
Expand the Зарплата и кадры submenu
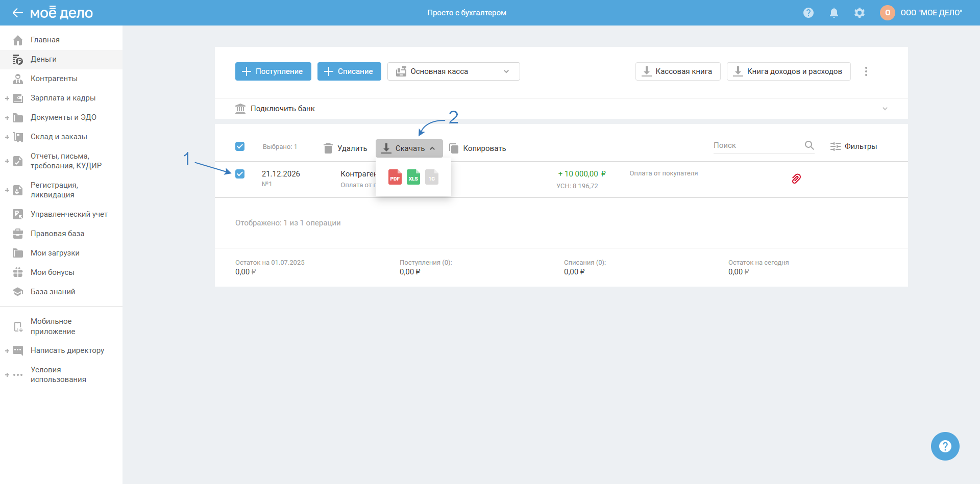tap(7, 98)
